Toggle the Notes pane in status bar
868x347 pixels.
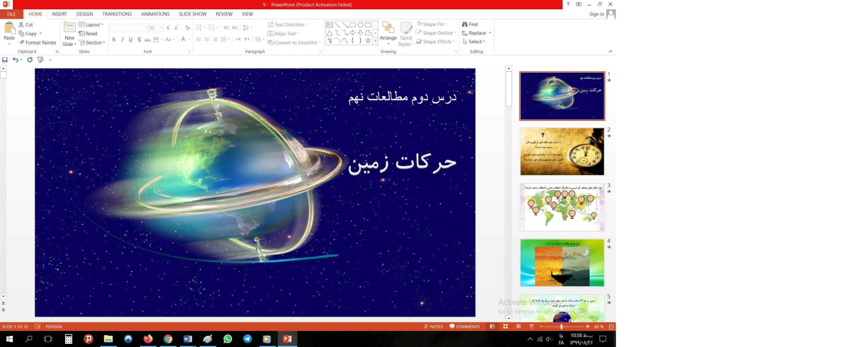point(433,327)
